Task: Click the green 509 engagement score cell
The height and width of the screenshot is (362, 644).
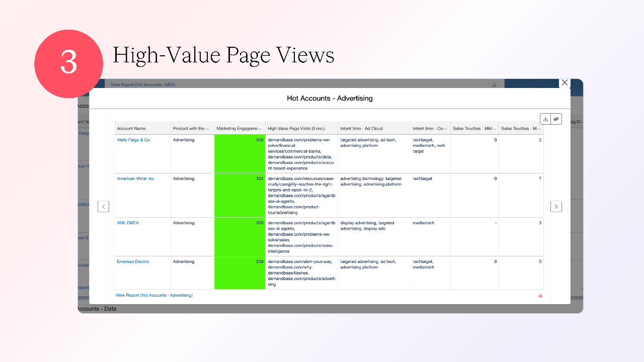Action: click(239, 154)
